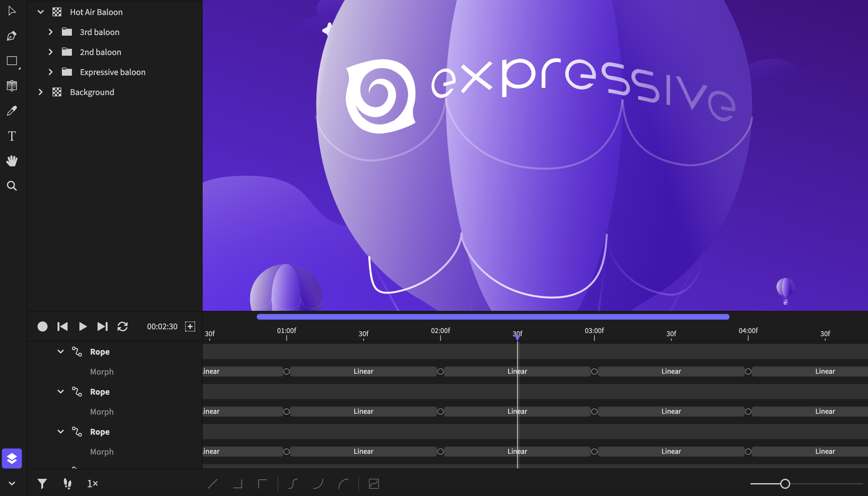Collapse the Hot Air Baloon layer

41,12
